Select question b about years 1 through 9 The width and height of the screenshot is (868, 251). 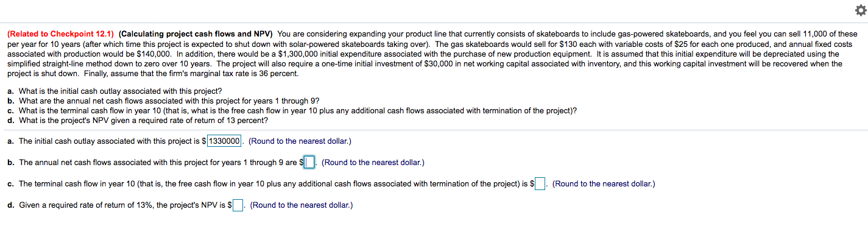click(164, 101)
